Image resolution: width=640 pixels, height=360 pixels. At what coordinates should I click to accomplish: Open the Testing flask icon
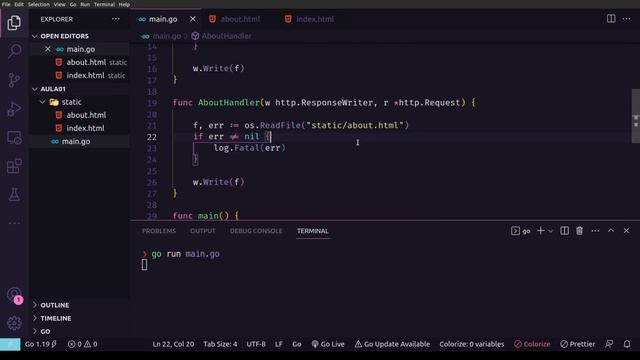click(14, 195)
